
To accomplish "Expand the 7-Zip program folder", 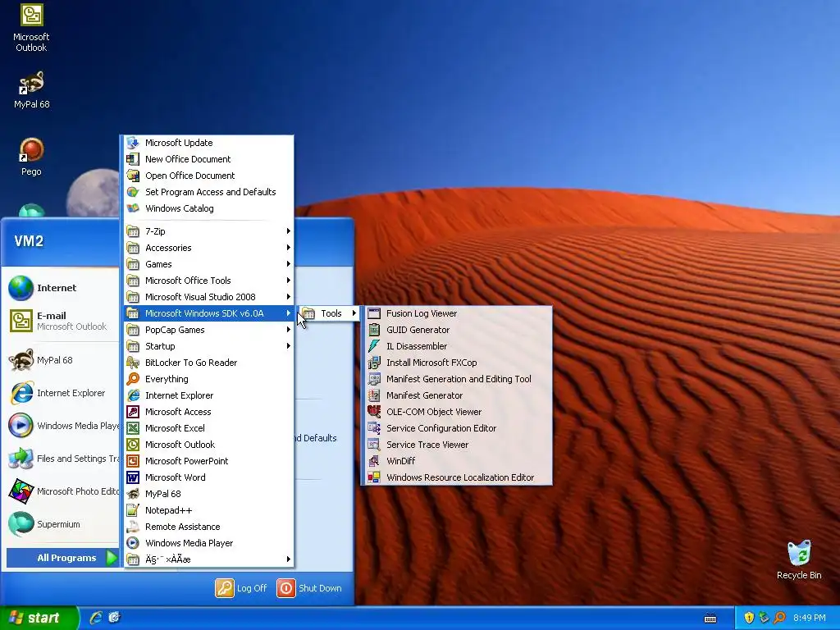I will tap(209, 231).
